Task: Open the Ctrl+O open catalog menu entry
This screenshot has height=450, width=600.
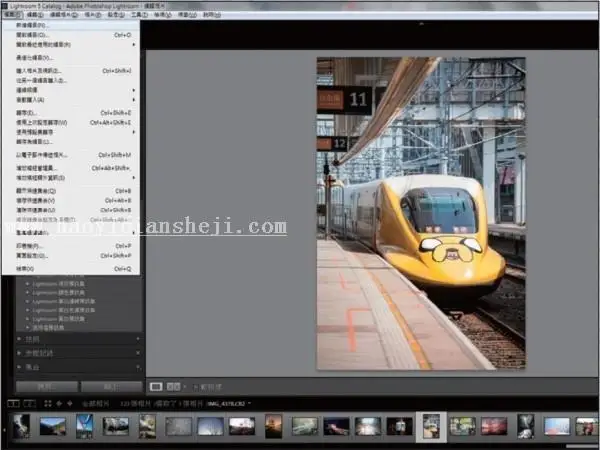Action: click(x=71, y=35)
